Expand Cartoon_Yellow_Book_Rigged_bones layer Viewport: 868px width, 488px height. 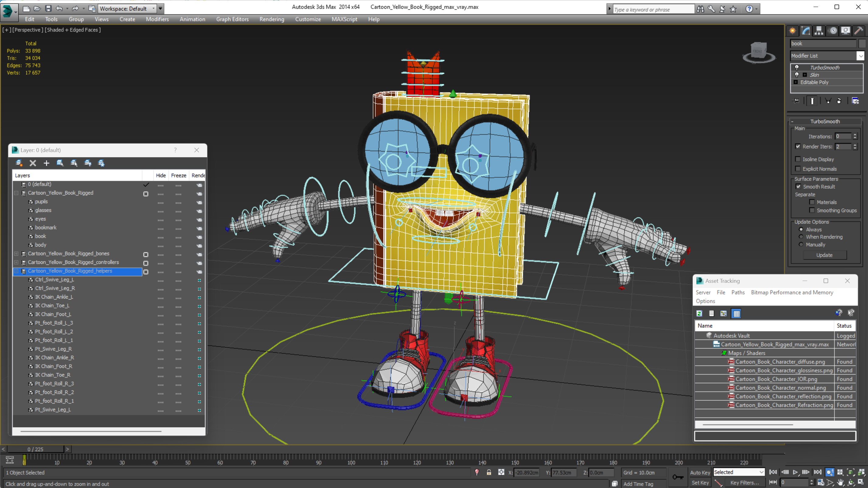pos(16,254)
